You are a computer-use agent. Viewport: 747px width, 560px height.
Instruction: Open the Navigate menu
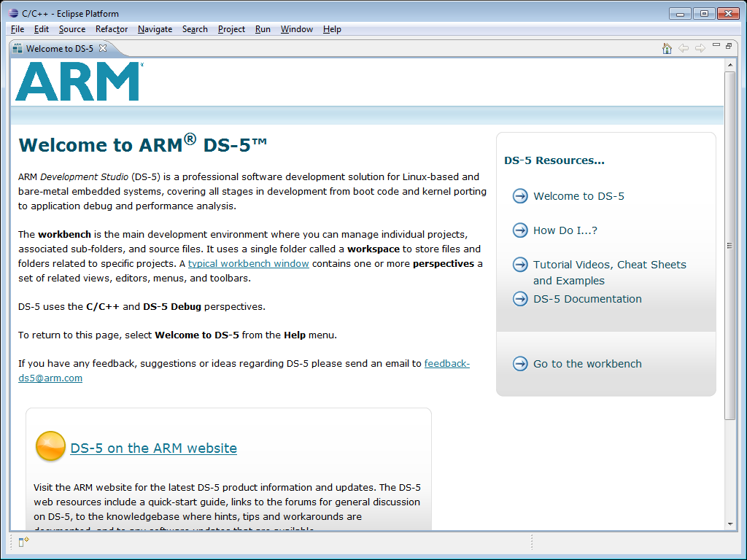155,29
